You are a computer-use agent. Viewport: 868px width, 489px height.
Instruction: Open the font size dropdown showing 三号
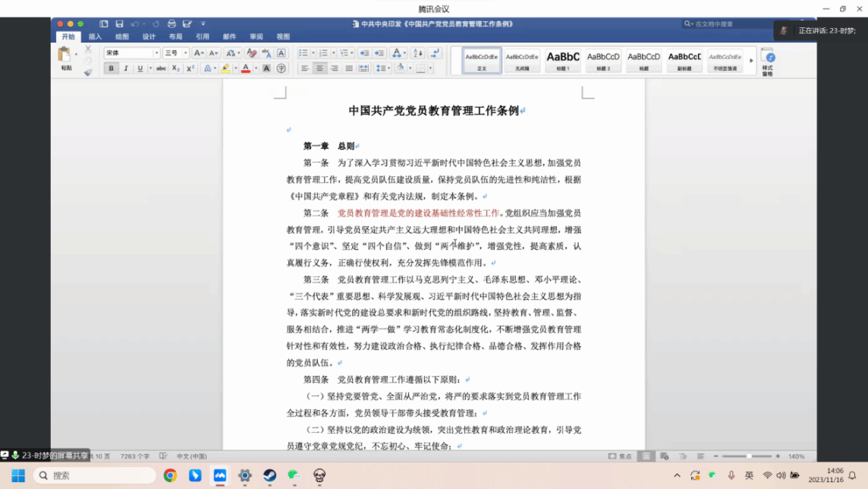(175, 53)
